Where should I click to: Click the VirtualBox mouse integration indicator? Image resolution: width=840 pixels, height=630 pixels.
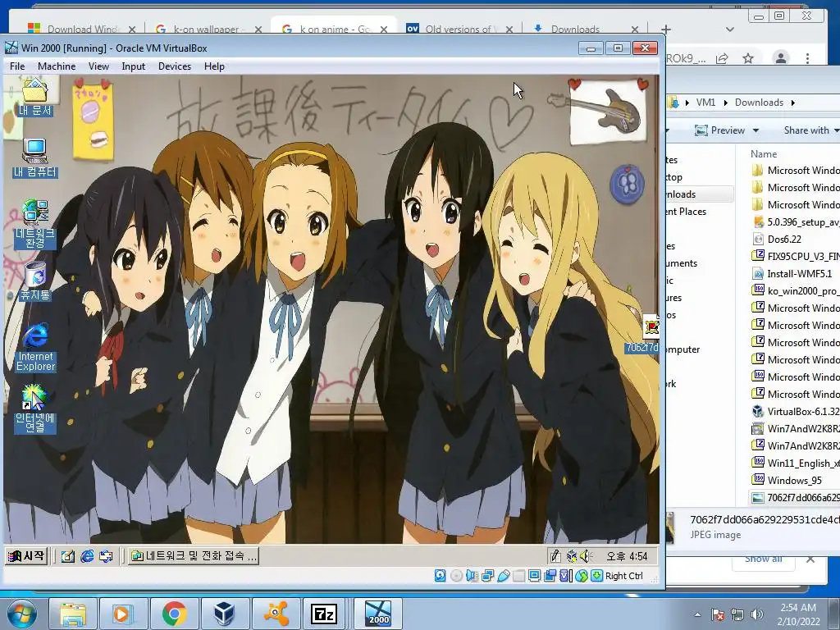click(x=582, y=576)
